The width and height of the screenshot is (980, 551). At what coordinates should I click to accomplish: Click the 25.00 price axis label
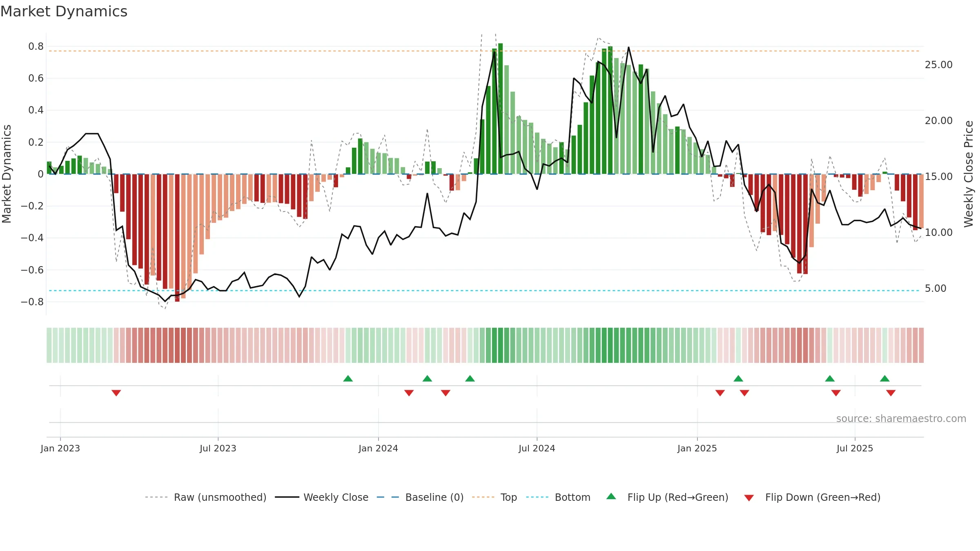click(x=939, y=65)
